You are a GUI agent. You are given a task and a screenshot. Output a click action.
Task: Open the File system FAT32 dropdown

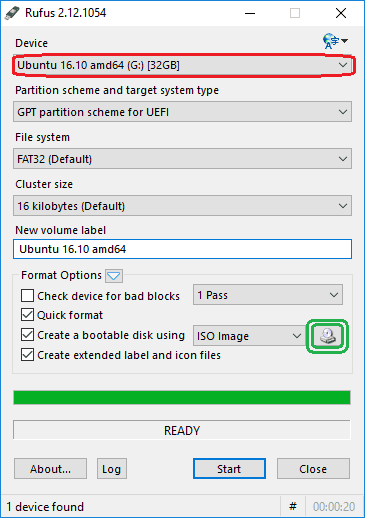(182, 159)
